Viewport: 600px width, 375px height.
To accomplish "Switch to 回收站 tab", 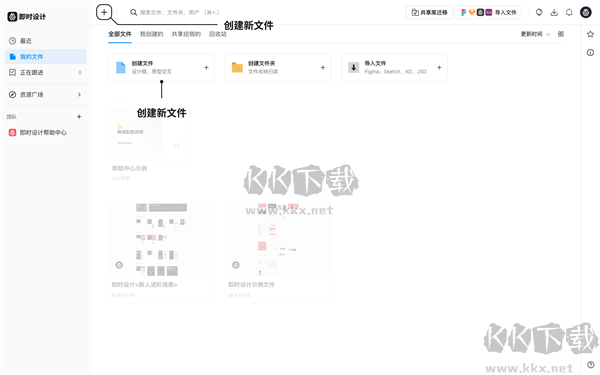I will 218,34.
